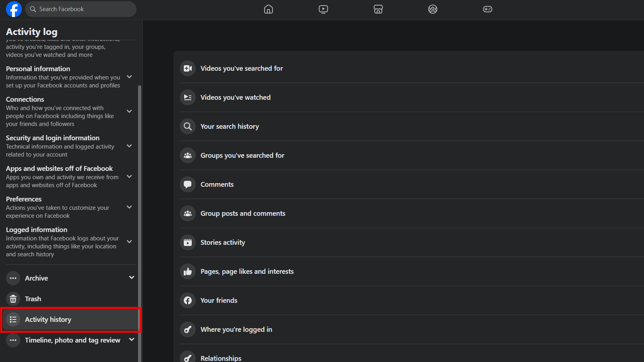Open the Marketplace icon
The height and width of the screenshot is (362, 644).
(378, 9)
